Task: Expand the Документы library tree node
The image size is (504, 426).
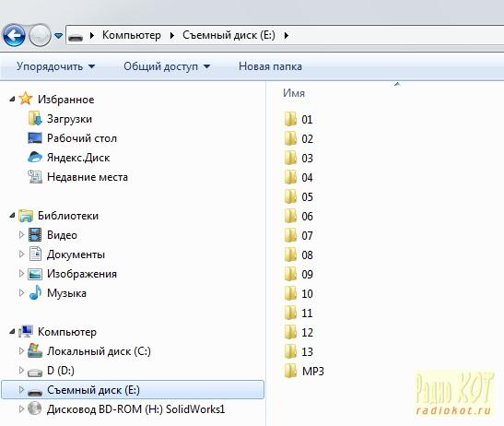Action: (x=21, y=254)
